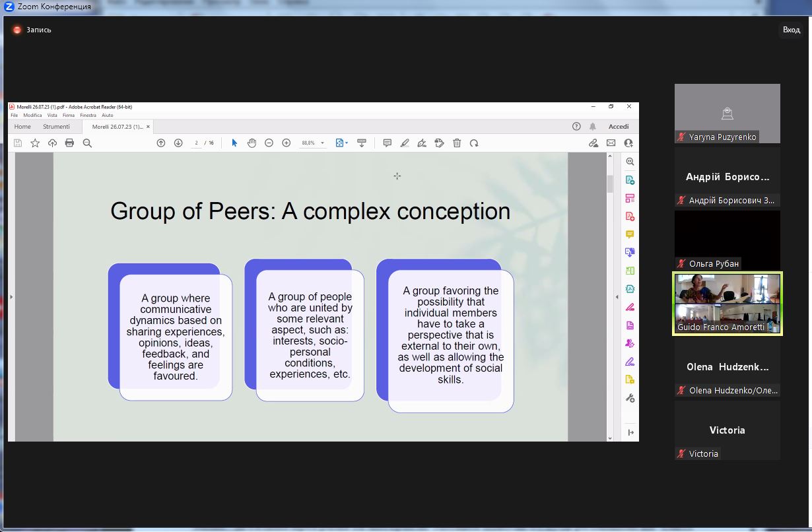The width and height of the screenshot is (812, 532).
Task: Click the page number input field
Action: (196, 143)
